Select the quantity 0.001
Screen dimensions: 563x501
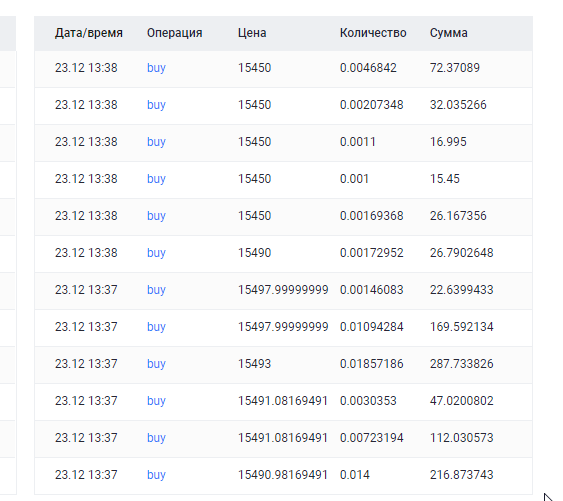coord(354,179)
